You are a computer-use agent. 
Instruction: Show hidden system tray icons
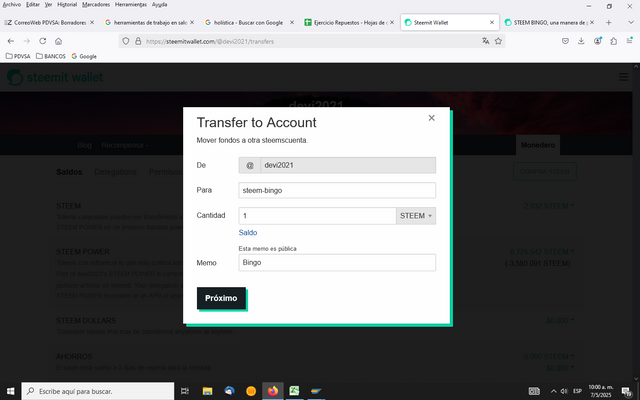(553, 391)
